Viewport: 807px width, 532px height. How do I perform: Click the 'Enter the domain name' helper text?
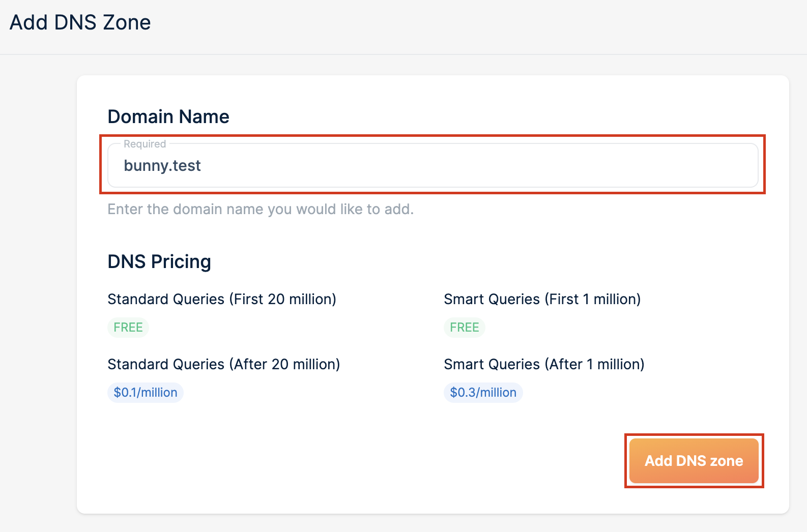pos(261,209)
